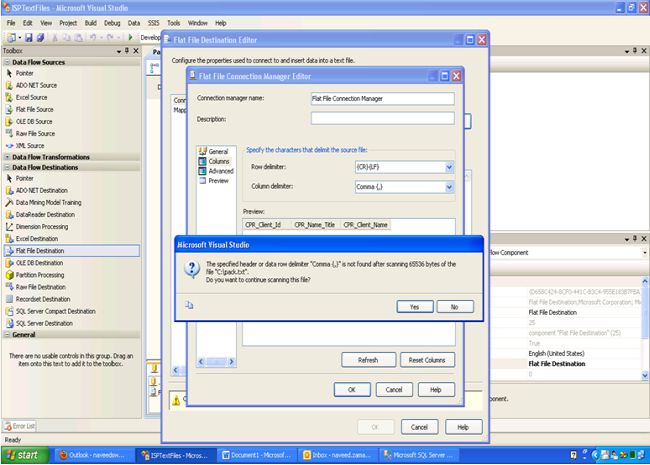Click No in the message box

point(454,307)
